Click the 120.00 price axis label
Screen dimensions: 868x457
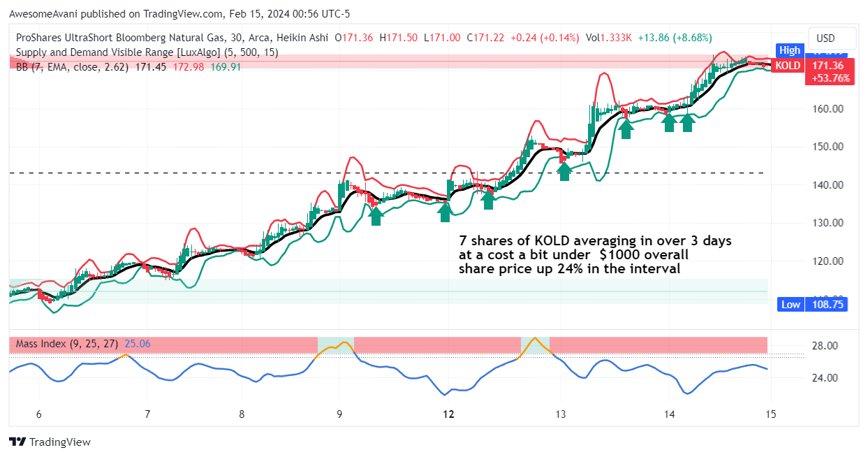[827, 261]
